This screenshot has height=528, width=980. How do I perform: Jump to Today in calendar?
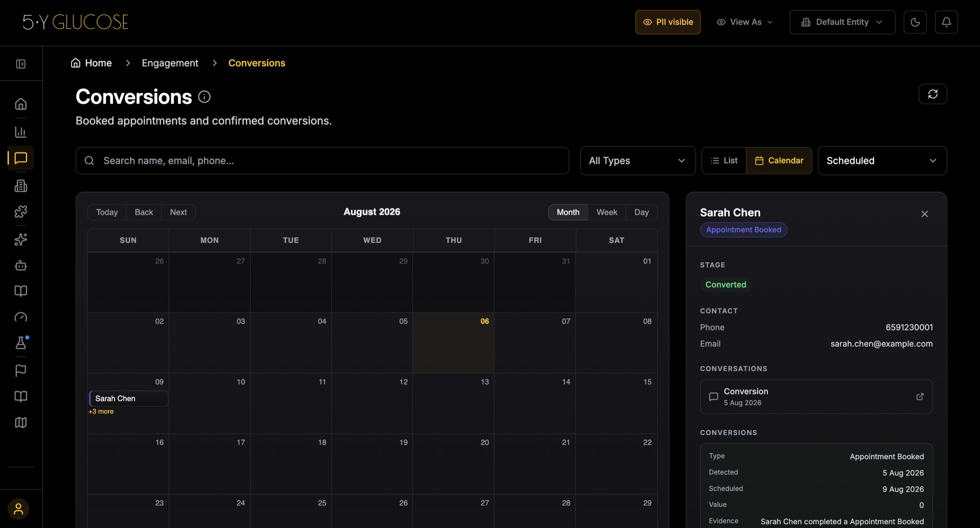click(x=107, y=212)
